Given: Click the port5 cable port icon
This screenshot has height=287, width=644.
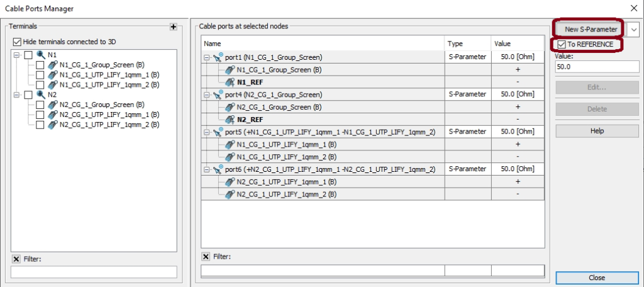Looking at the screenshot, I should tap(218, 132).
